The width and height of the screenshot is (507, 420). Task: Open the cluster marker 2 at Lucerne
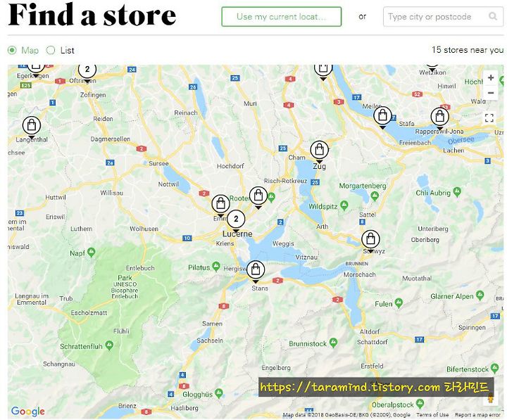236,219
